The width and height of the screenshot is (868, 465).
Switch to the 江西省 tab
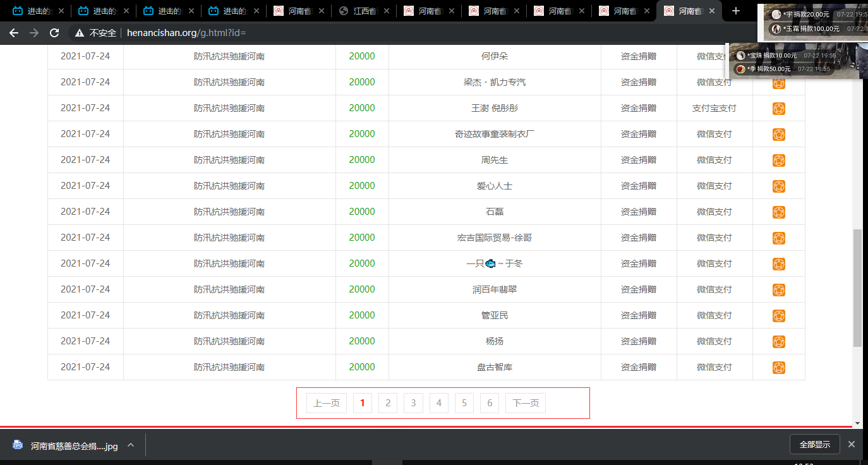(x=365, y=11)
